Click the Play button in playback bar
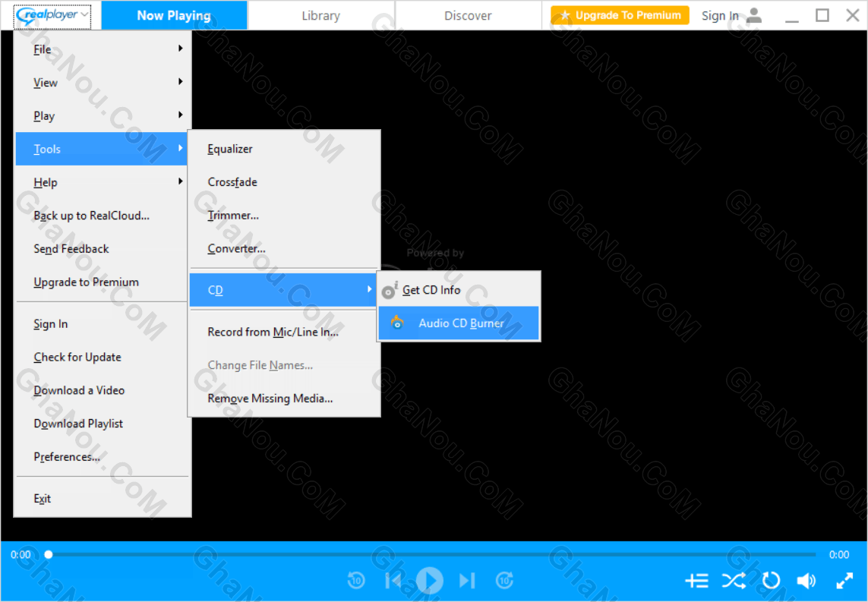This screenshot has height=602, width=868. (429, 581)
